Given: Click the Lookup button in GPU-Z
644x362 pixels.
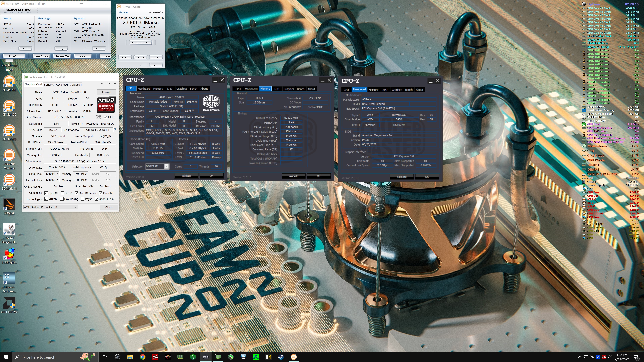Looking at the screenshot, I should click(x=106, y=92).
